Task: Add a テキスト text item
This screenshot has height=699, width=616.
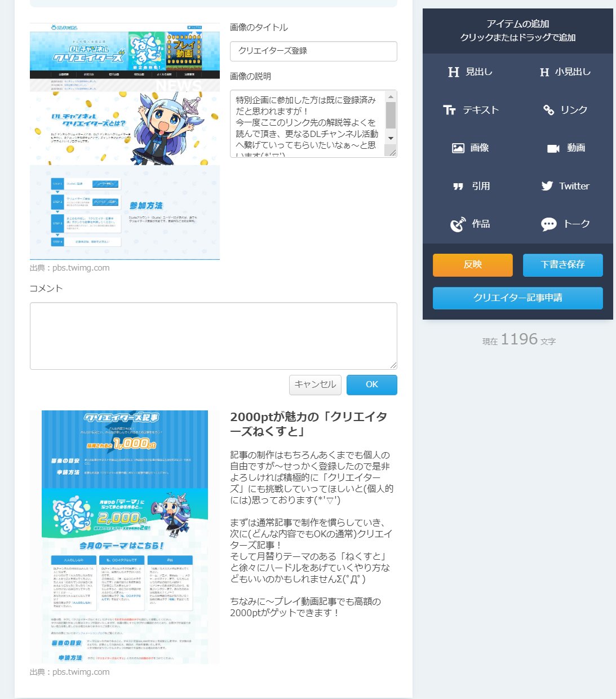Action: pos(470,110)
